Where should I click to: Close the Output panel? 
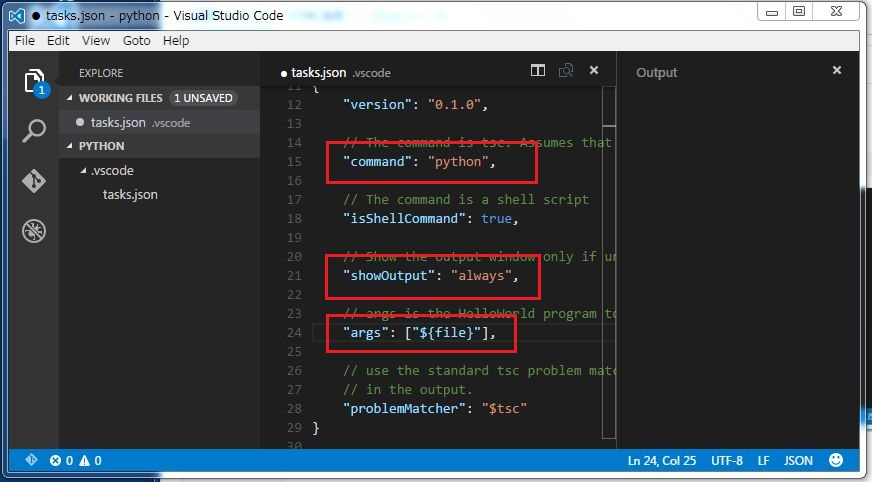(837, 70)
